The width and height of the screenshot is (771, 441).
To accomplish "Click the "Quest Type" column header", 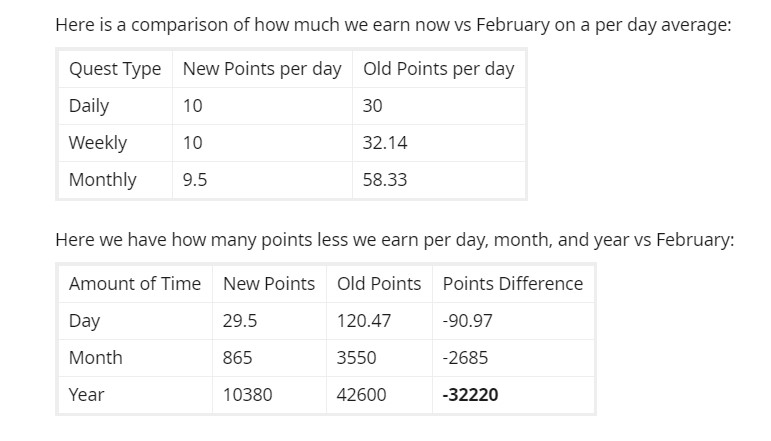I will coord(115,69).
